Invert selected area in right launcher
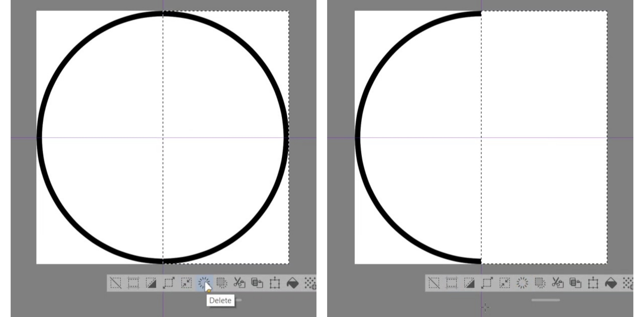Image resolution: width=644 pixels, height=317 pixels. click(469, 283)
